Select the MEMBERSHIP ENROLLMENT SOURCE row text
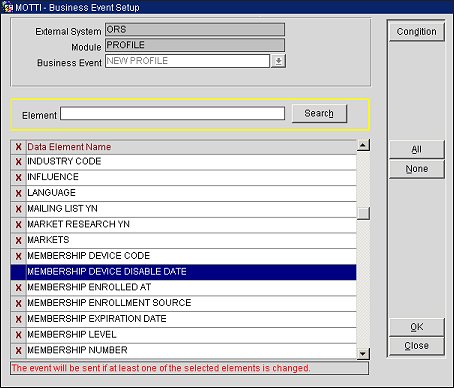 109,303
